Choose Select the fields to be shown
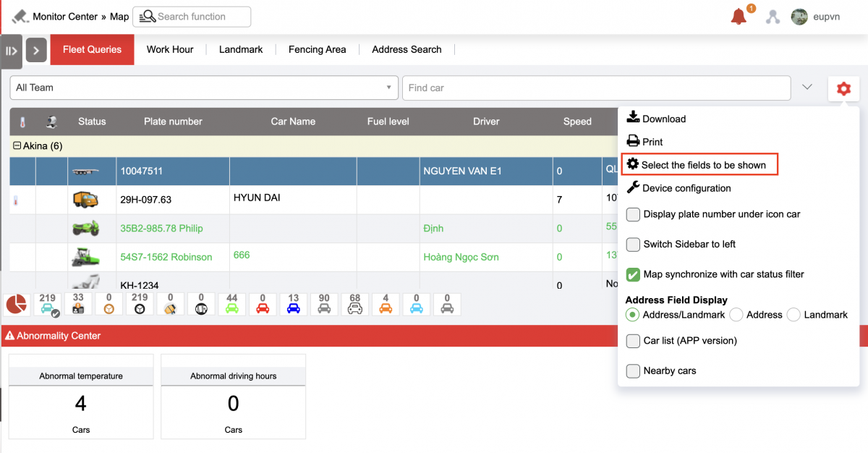Screen dimensions: 868x453 point(699,165)
